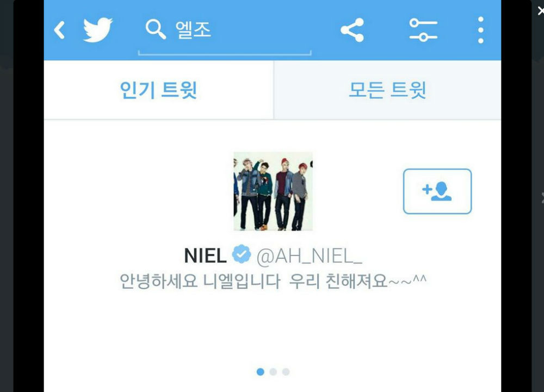Follow NIEL with the add-user button

[437, 191]
